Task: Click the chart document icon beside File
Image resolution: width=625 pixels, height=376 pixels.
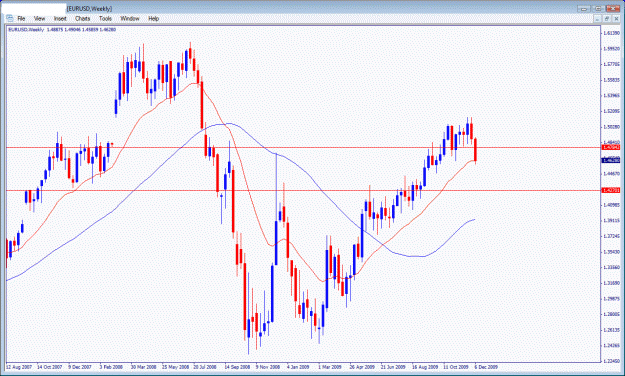Action: tap(9, 18)
